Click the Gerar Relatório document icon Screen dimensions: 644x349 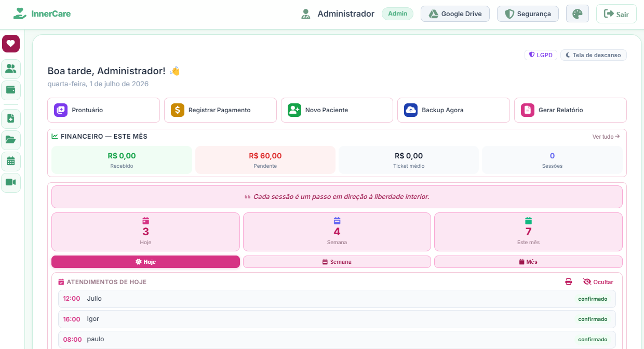tap(528, 110)
